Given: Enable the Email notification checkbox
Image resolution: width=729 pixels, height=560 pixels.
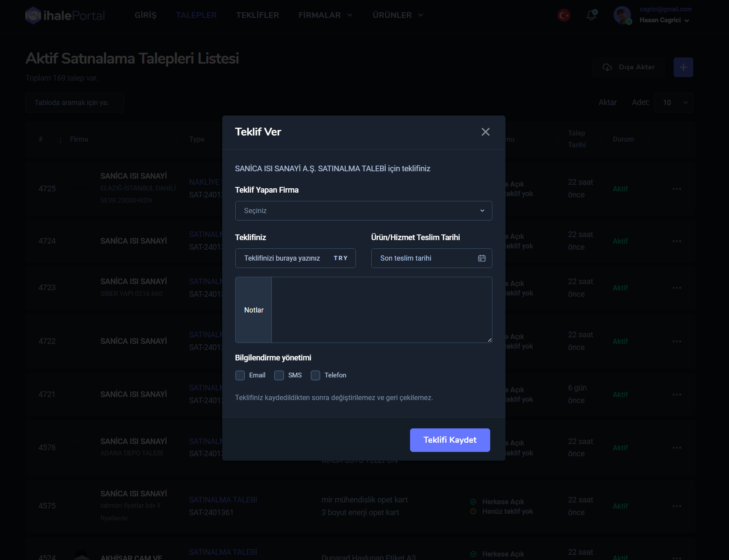Looking at the screenshot, I should (240, 376).
